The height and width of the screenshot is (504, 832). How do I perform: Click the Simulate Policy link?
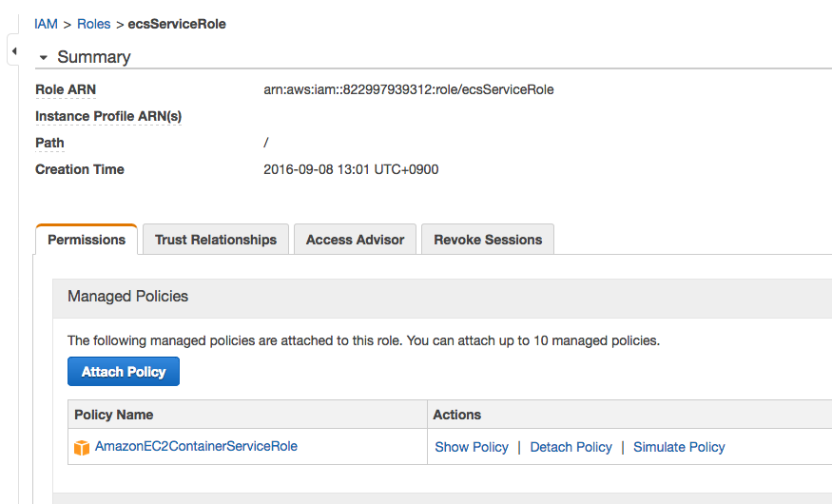679,447
